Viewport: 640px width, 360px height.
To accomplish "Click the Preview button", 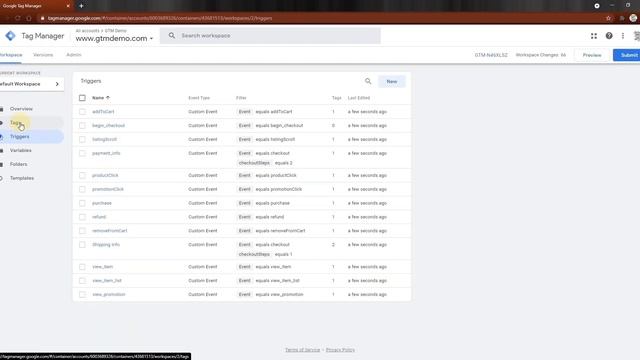I will 592,55.
